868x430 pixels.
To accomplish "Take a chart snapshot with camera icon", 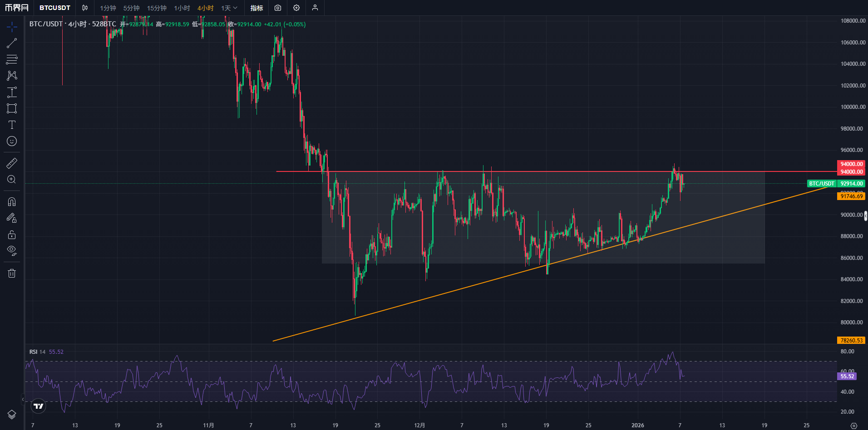I will 278,8.
